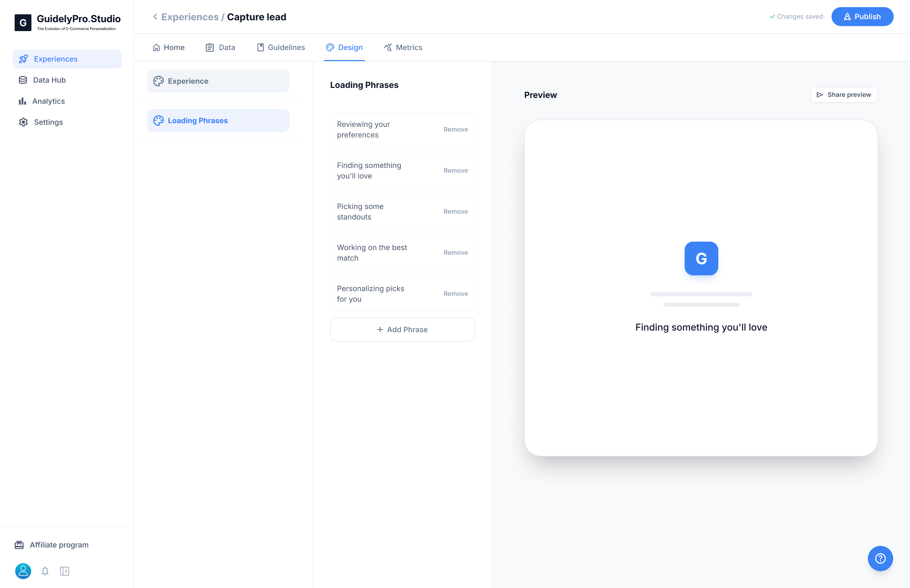
Task: Add a new loading phrase
Action: [402, 329]
